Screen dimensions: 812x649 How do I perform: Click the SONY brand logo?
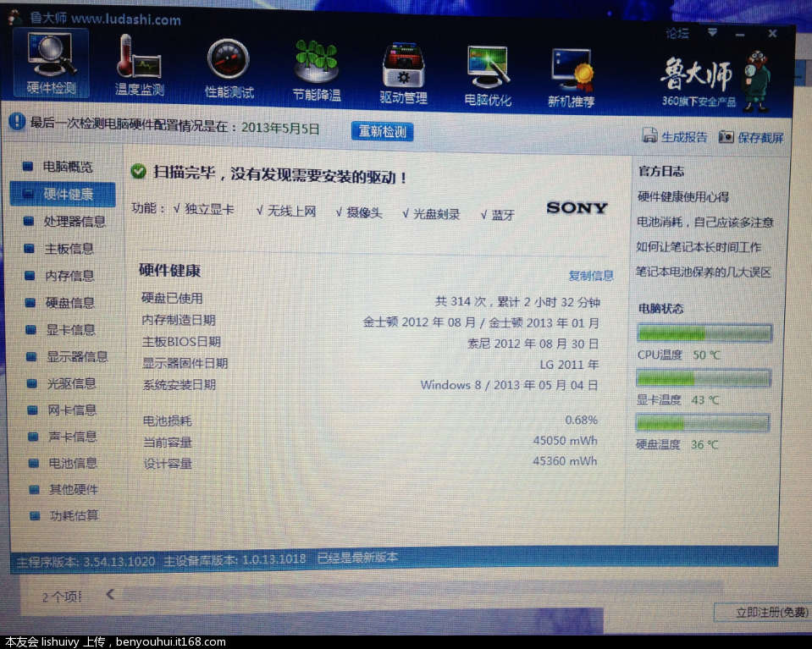pyautogui.click(x=577, y=208)
